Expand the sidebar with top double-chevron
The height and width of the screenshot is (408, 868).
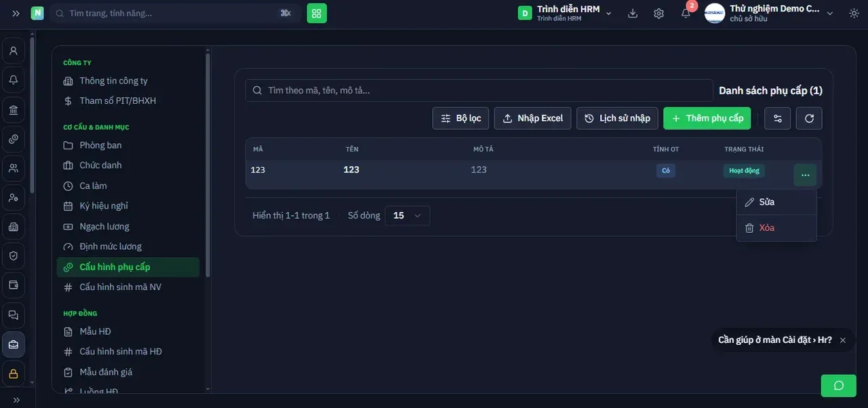[x=16, y=13]
